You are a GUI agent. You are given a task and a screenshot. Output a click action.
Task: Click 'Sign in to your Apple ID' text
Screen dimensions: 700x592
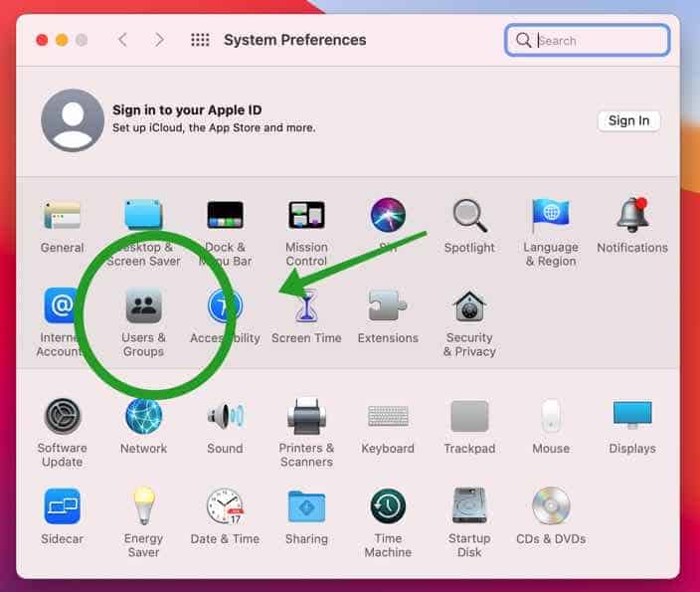187,109
